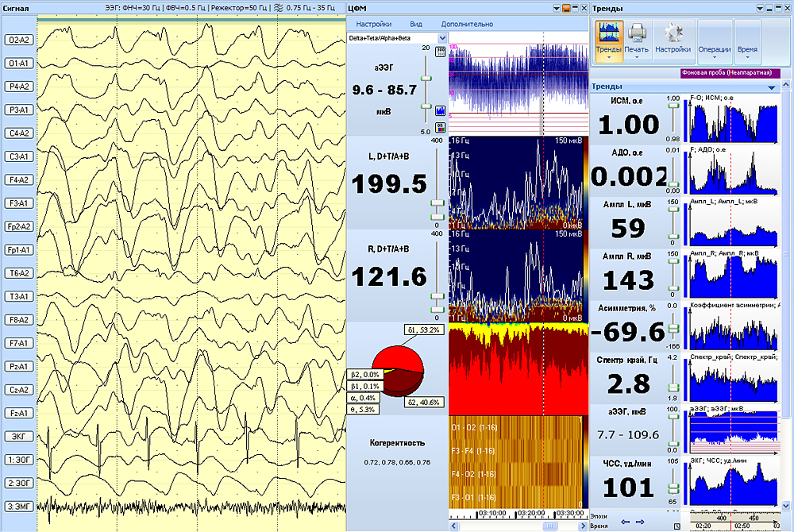
Task: Adjust the R, D+T/A+B scale slider
Action: [437, 296]
